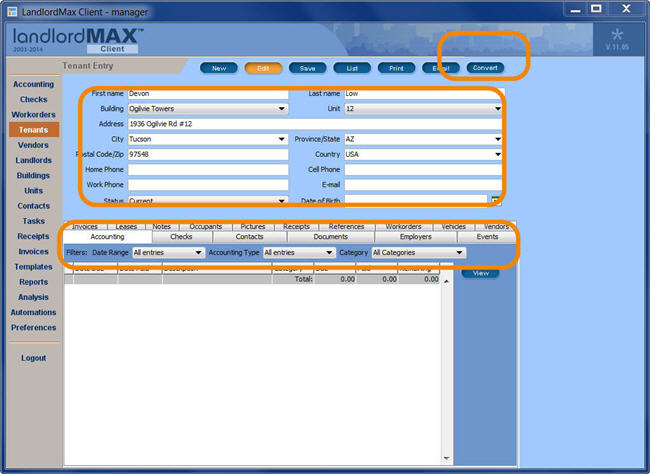This screenshot has height=474, width=650.
Task: Open Workorders in the sidebar
Action: (x=34, y=114)
